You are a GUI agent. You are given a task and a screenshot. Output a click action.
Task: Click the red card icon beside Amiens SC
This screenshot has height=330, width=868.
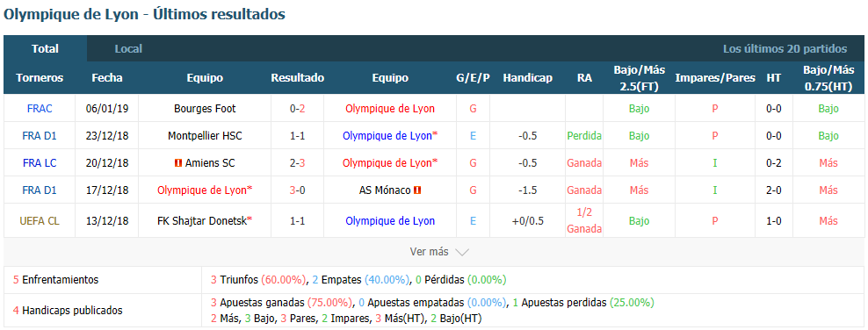pyautogui.click(x=177, y=163)
